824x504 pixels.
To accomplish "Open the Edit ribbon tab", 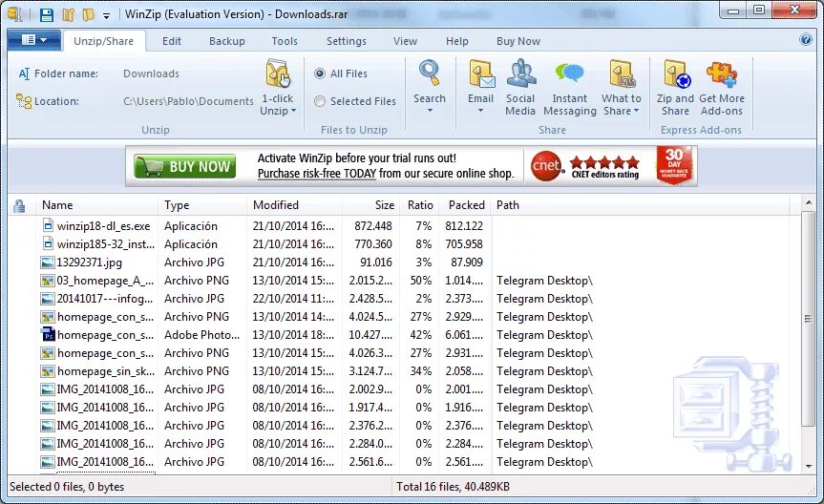I will click(171, 41).
